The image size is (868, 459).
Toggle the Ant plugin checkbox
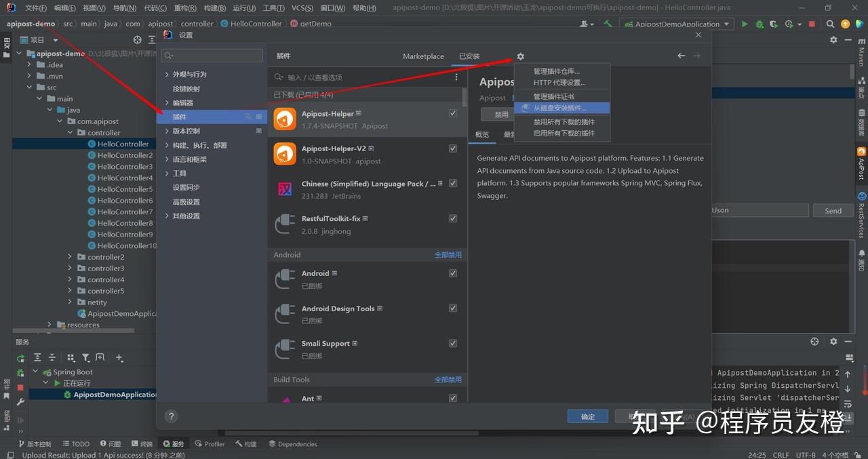[x=453, y=398]
